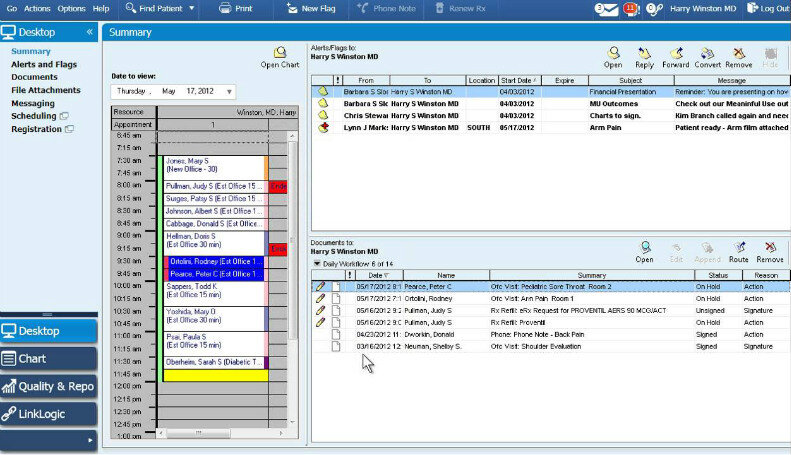Viewport: 791px width, 455px height.
Task: Open the Actions menu
Action: (37, 8)
